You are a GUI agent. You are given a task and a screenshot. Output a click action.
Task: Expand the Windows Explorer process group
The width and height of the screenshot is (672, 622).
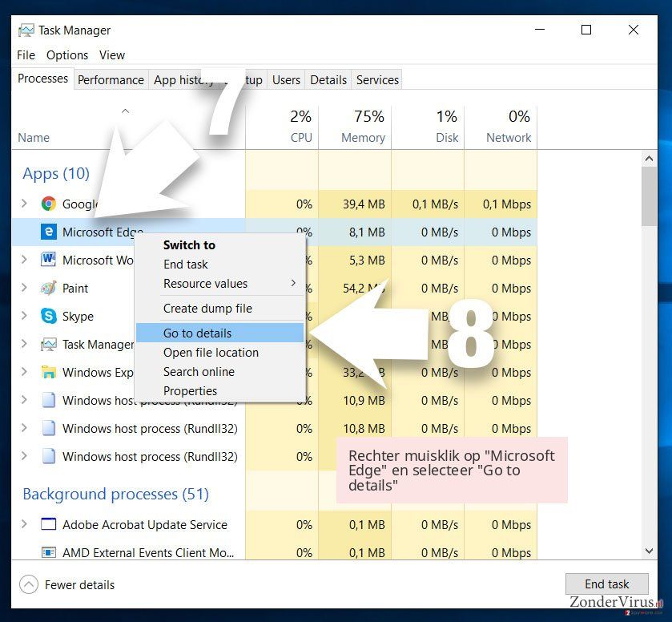24,372
